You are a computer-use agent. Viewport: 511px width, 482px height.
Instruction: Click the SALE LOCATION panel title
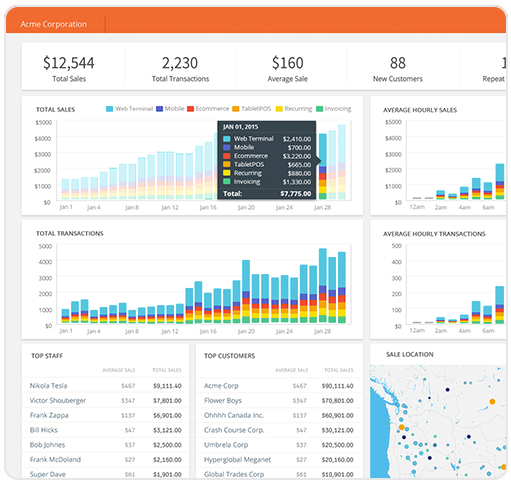[410, 355]
